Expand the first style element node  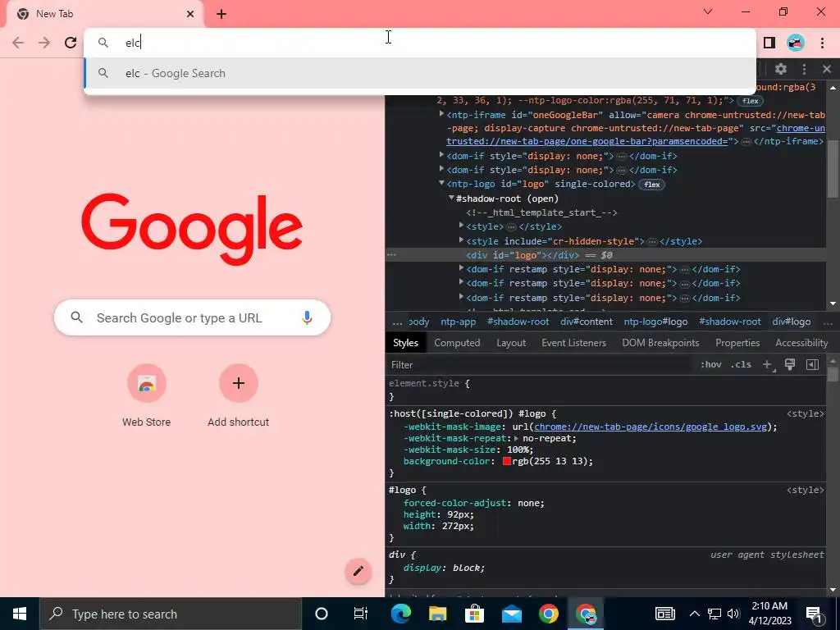461,226
